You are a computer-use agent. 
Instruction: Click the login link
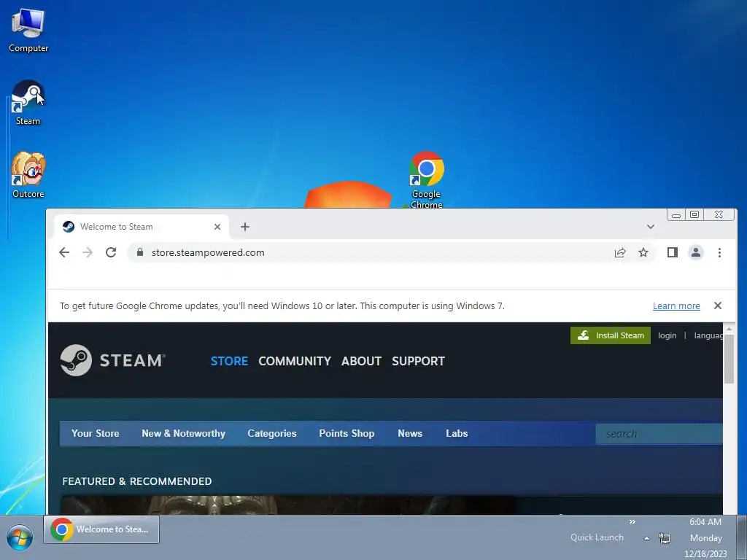coord(667,335)
